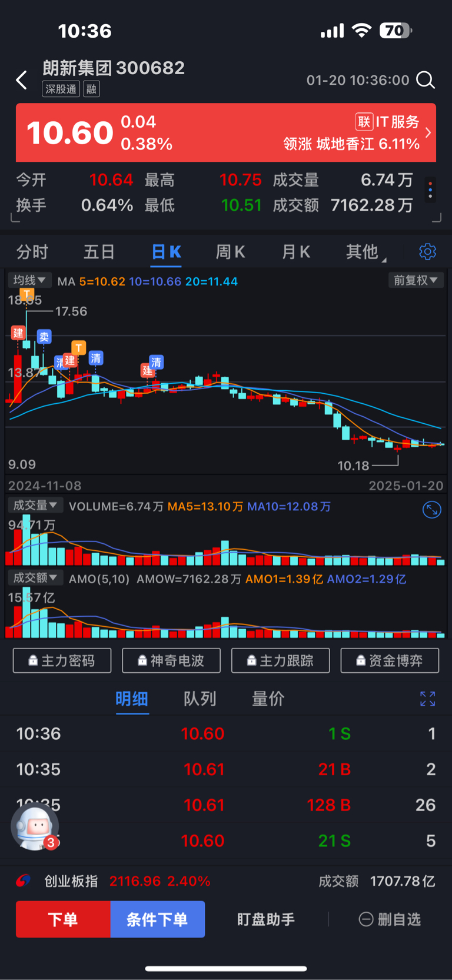Tap the blue 条件下单 button
Image resolution: width=452 pixels, height=980 pixels.
click(x=157, y=919)
